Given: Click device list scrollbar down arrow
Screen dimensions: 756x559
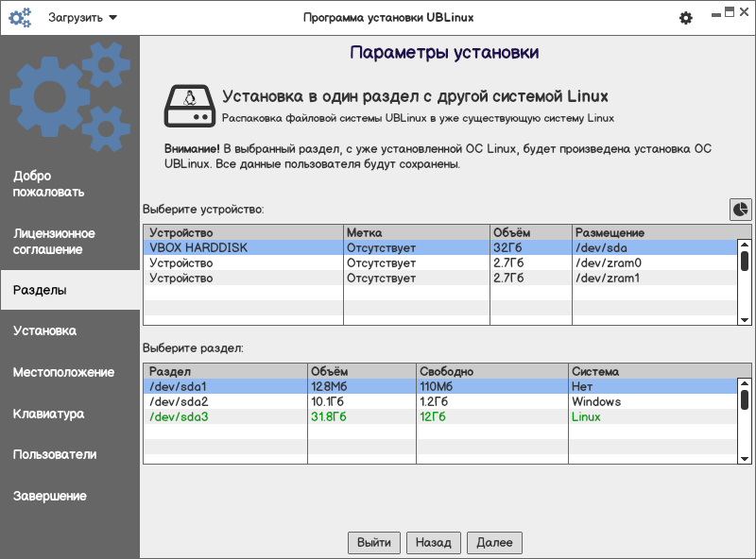Looking at the screenshot, I should 745,320.
